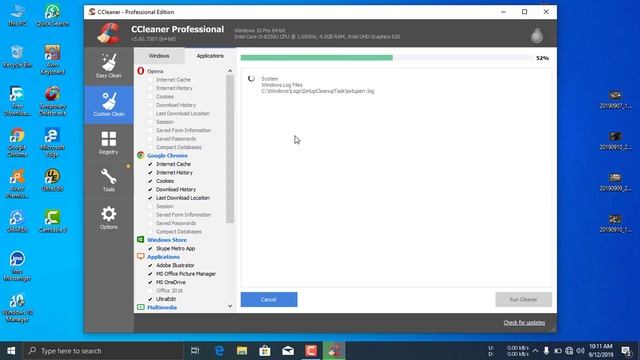
Task: Click the network icon in system tray
Action: coord(569,351)
